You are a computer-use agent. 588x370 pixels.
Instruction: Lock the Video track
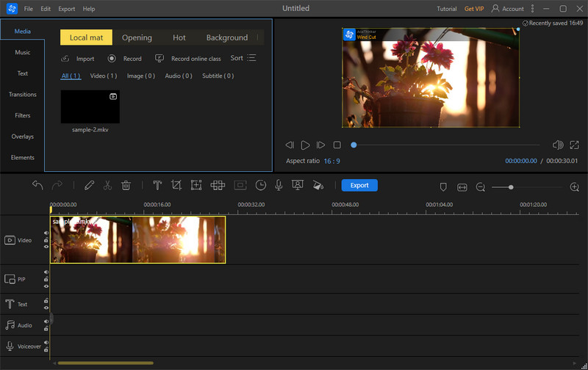46,240
